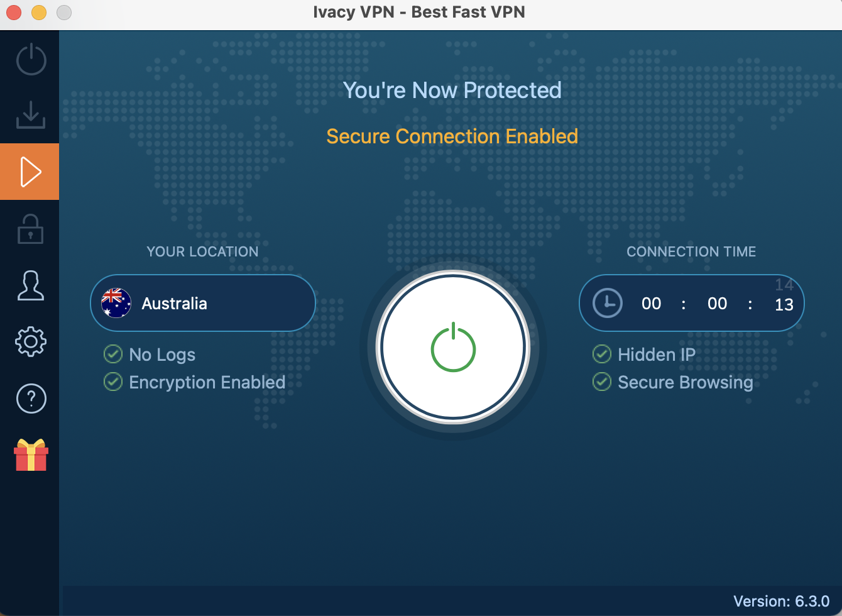The width and height of the screenshot is (842, 616).
Task: Click the 'CONNECTION TIME' label
Action: (x=691, y=251)
